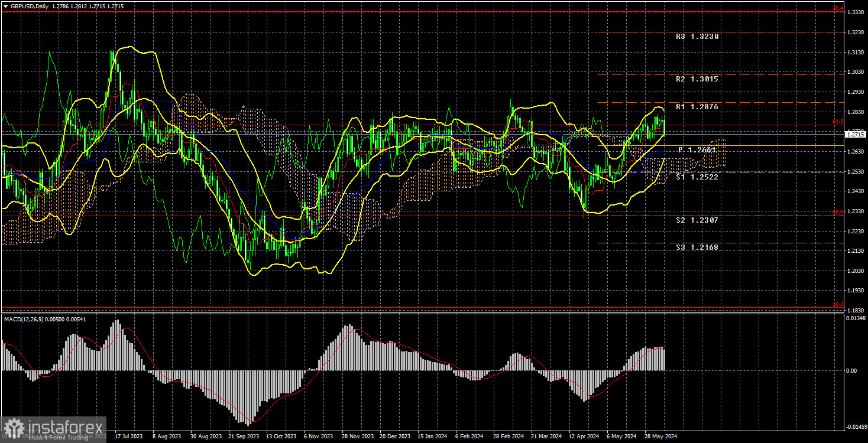Click price axis tick 1.3030

[855, 72]
